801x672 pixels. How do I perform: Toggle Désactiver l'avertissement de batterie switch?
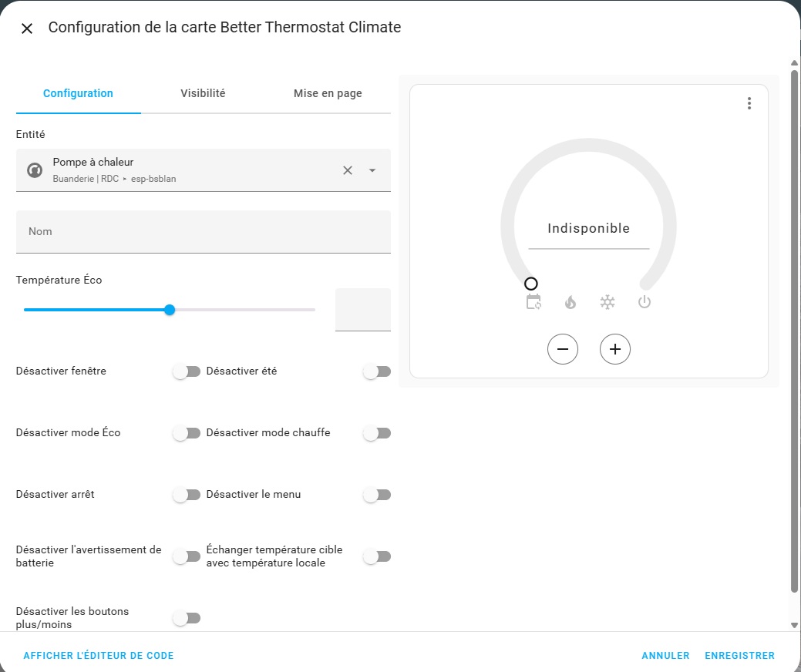187,556
